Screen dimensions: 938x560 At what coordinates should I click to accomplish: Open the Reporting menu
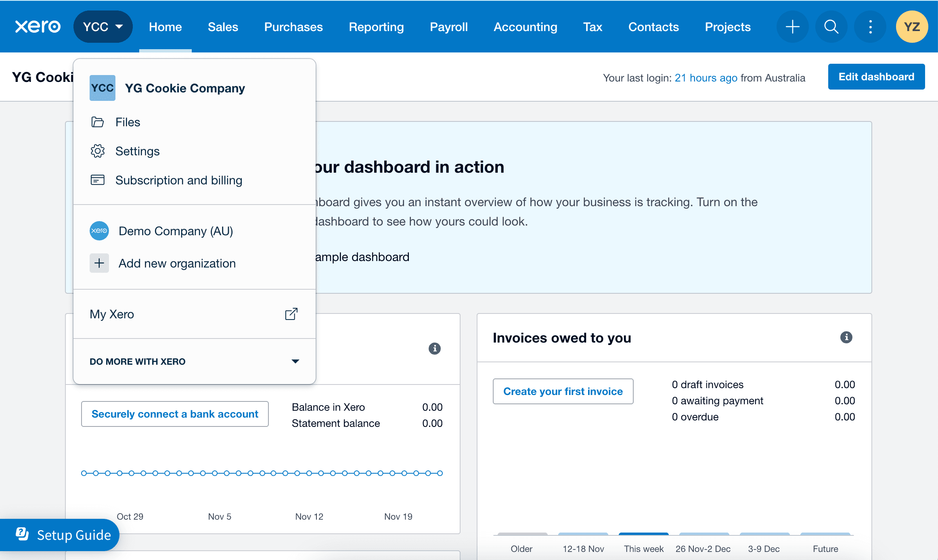tap(376, 27)
